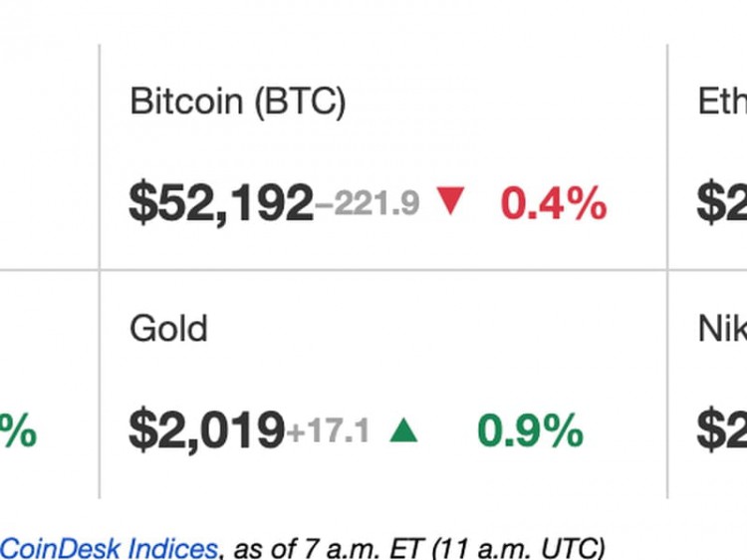Click the $52,192 Bitcoin price
The height and width of the screenshot is (560, 747).
click(221, 203)
